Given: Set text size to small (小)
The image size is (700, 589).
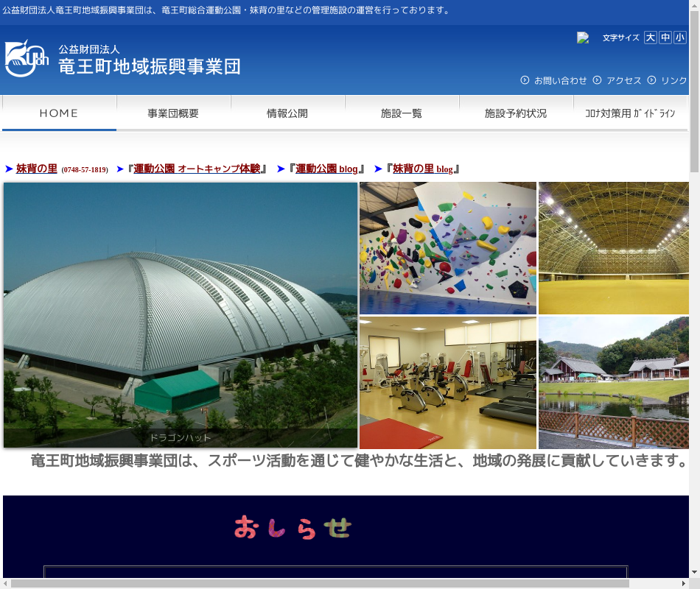Looking at the screenshot, I should click(679, 38).
